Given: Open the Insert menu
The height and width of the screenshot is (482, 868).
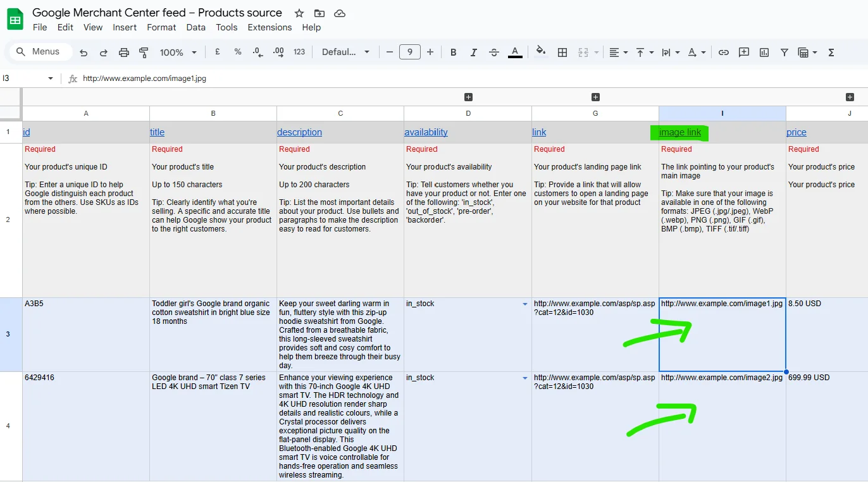Looking at the screenshot, I should [125, 27].
